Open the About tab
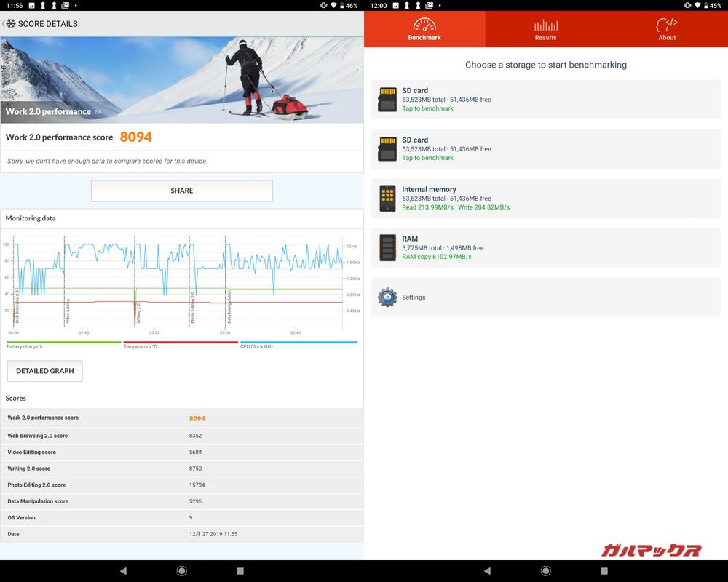The height and width of the screenshot is (582, 728). click(x=667, y=29)
